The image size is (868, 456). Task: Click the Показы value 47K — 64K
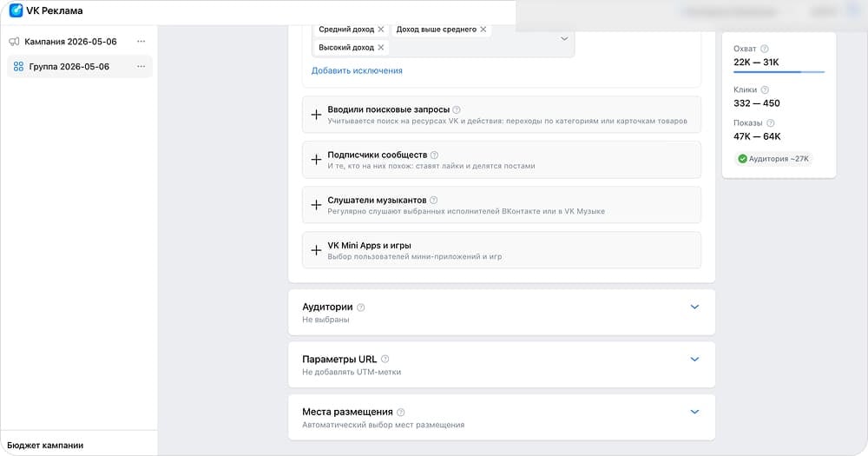coord(757,136)
